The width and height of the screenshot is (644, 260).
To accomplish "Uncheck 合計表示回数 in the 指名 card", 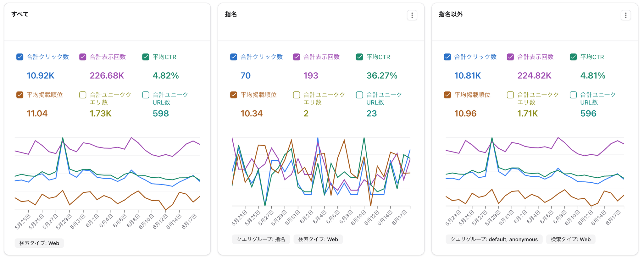I will click(x=297, y=57).
